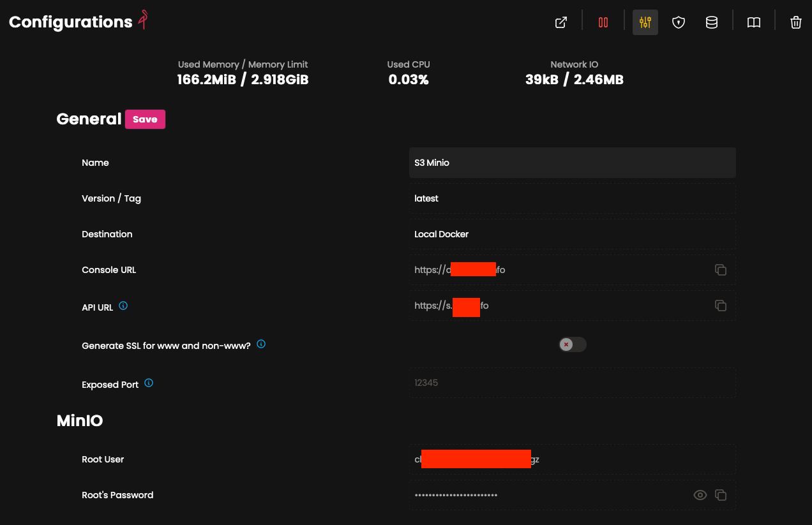Open the service in a new tab
812x525 pixels.
coord(561,22)
